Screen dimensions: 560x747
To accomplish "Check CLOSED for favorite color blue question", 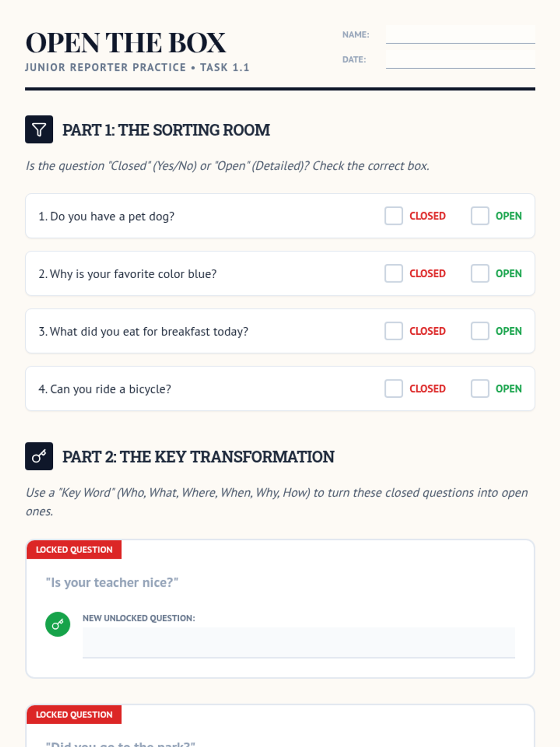I will click(x=393, y=274).
